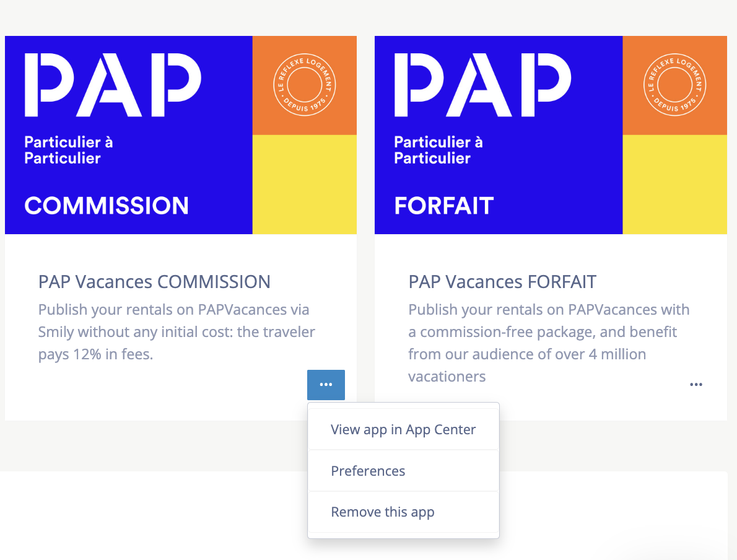Open the three-dot menu on the FORFAIT card
Image resolution: width=737 pixels, height=560 pixels.
pyautogui.click(x=696, y=385)
